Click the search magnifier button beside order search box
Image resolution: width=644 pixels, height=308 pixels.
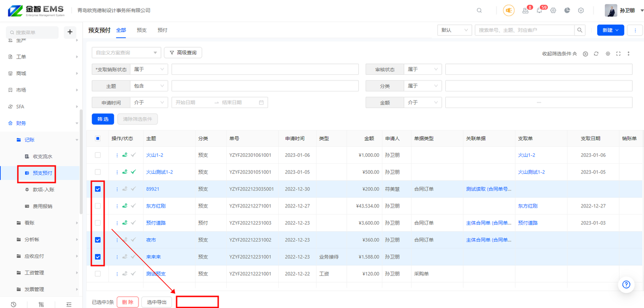click(580, 30)
